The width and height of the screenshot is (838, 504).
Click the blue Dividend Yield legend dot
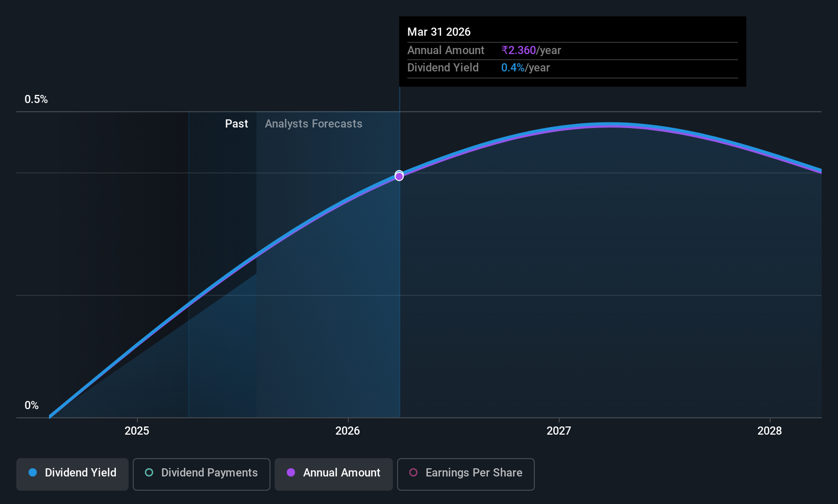pos(33,472)
